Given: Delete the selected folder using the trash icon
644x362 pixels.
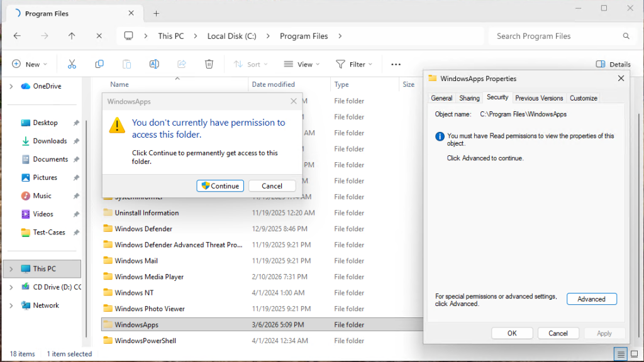Looking at the screenshot, I should point(209,63).
